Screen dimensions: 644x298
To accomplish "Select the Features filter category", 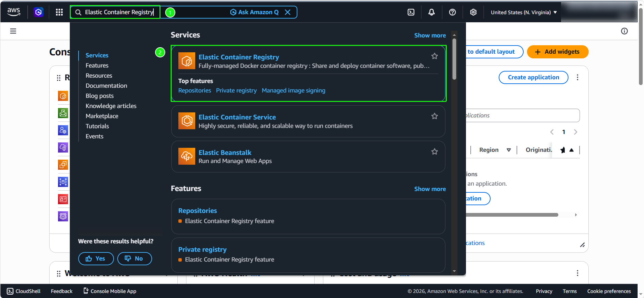I will [x=97, y=65].
